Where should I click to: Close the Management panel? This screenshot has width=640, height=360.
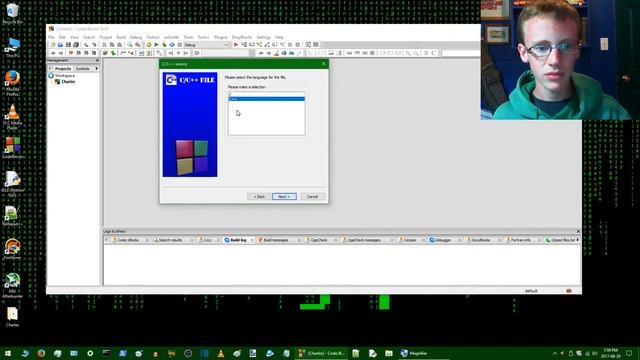click(97, 60)
